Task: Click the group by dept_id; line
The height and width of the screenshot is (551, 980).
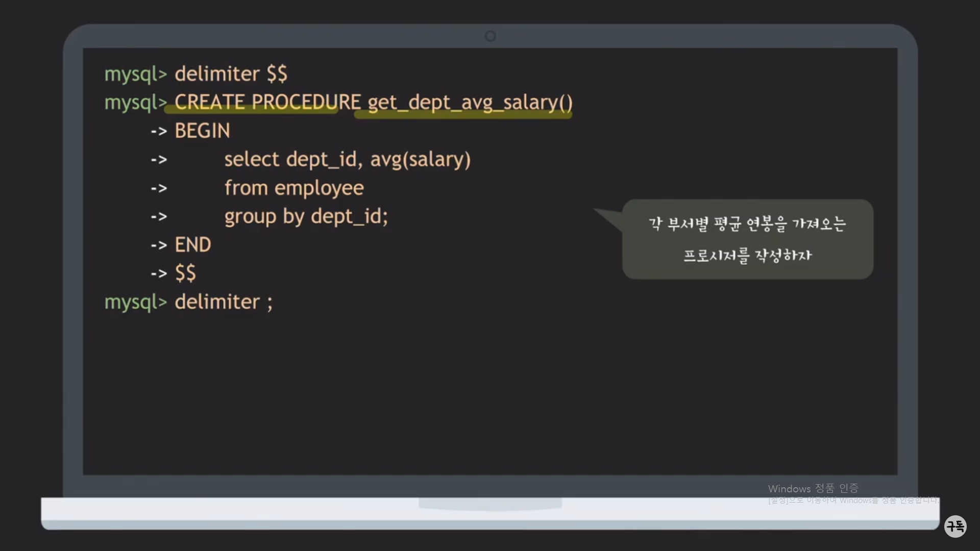Action: click(x=306, y=217)
